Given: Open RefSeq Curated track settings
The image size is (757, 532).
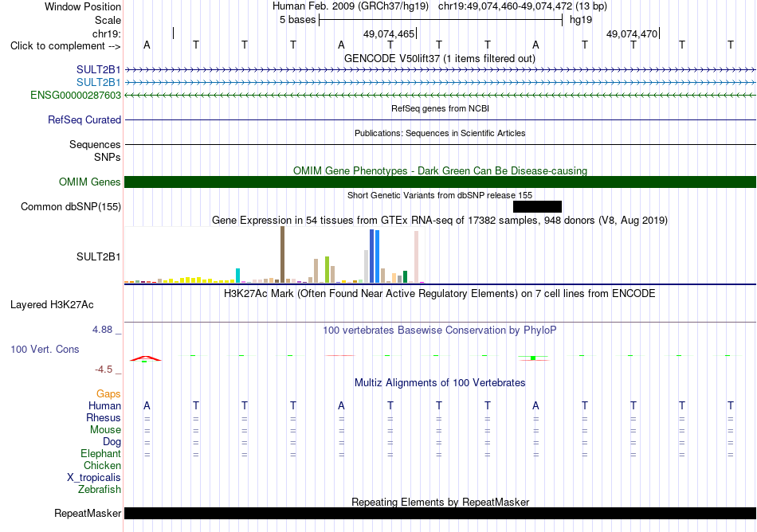Looking at the screenshot, I should 84,119.
